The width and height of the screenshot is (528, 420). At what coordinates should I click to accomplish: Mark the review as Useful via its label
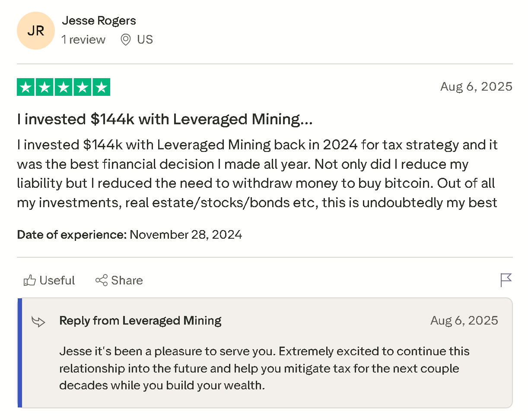coord(57,281)
